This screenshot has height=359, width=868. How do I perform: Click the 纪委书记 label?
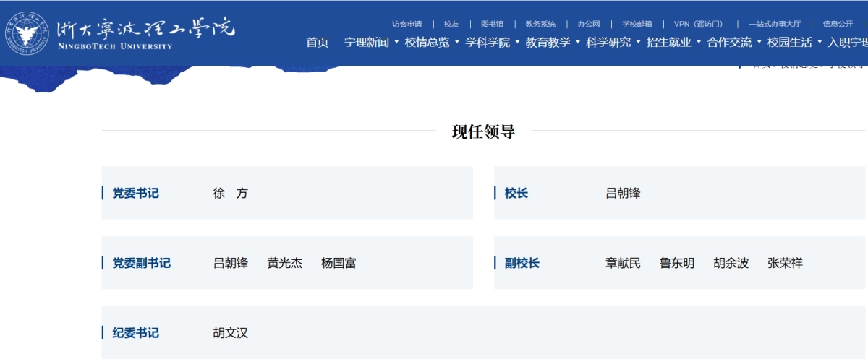(135, 333)
